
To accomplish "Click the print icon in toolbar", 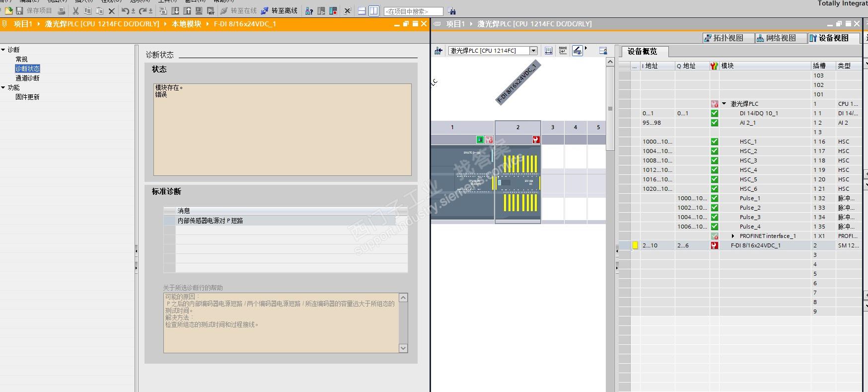I will click(62, 10).
